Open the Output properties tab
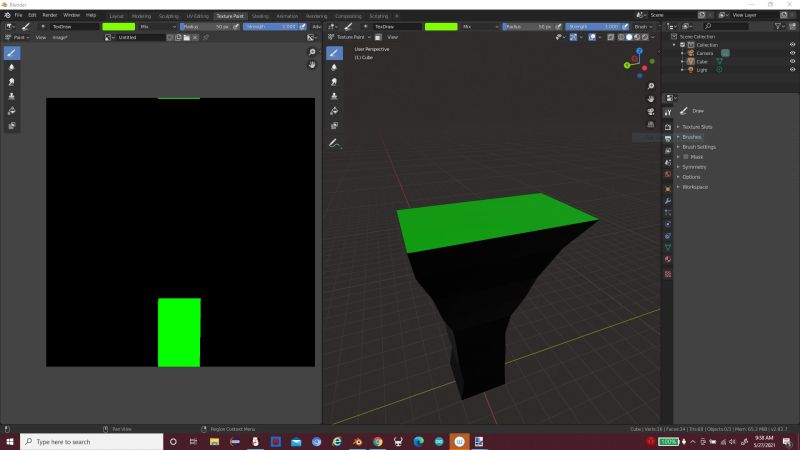The width and height of the screenshot is (800, 450). click(x=667, y=138)
